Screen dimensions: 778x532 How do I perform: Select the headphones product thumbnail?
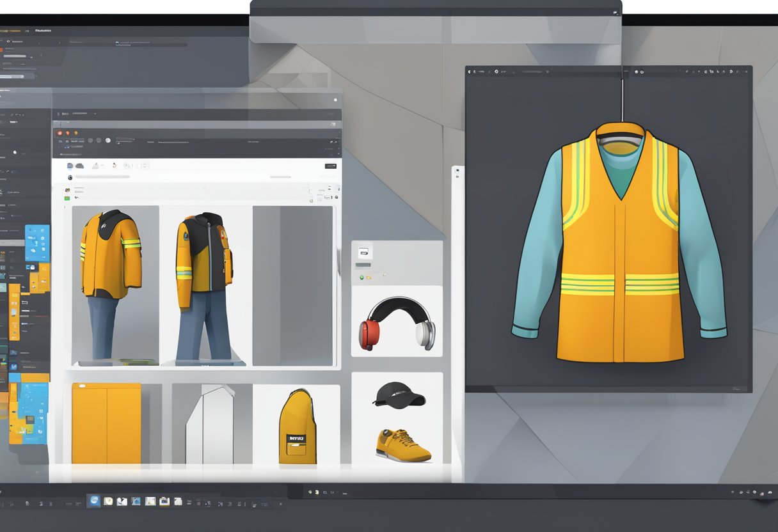point(397,324)
